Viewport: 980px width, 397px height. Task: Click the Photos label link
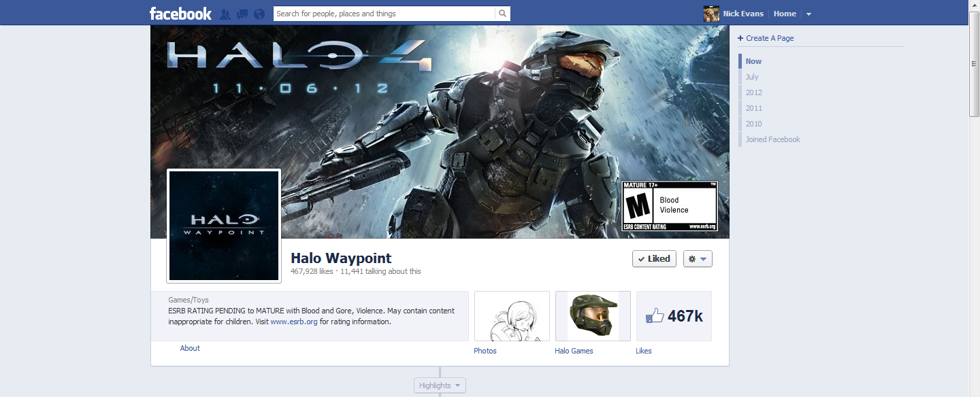(485, 351)
